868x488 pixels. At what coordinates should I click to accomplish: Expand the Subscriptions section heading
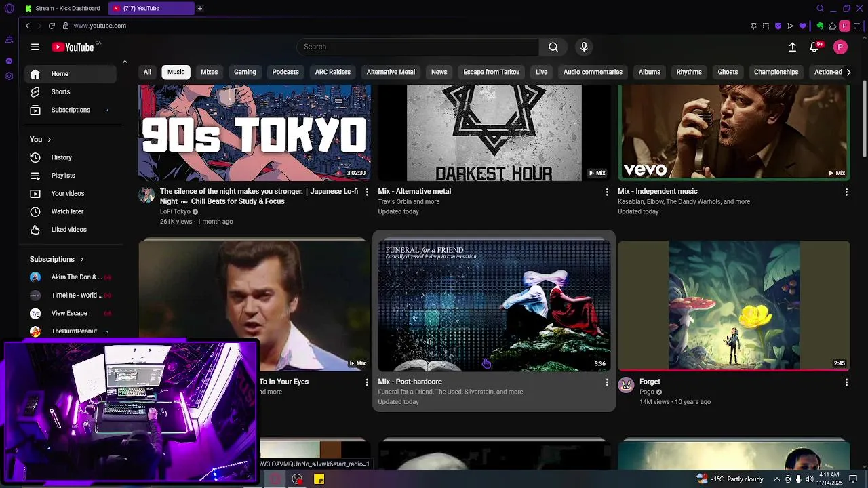click(x=57, y=259)
